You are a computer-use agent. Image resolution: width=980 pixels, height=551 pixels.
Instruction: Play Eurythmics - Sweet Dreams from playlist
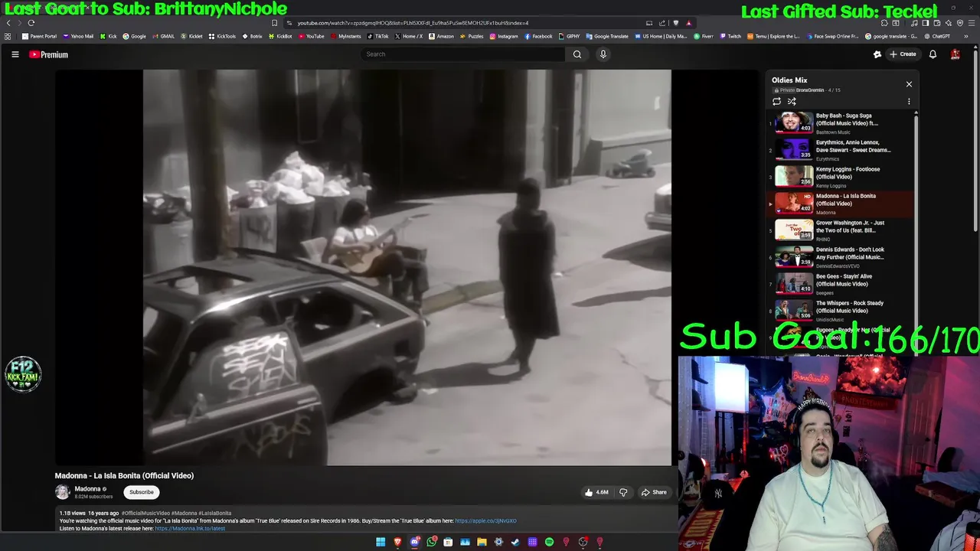point(841,150)
